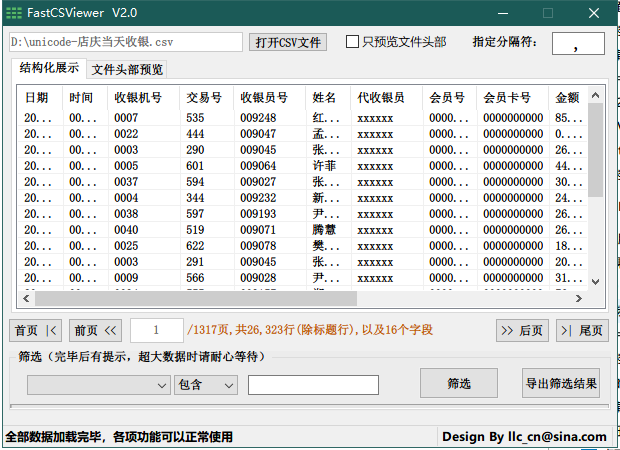Click the table's scroll down arrow
The width and height of the screenshot is (620, 450).
click(x=595, y=282)
